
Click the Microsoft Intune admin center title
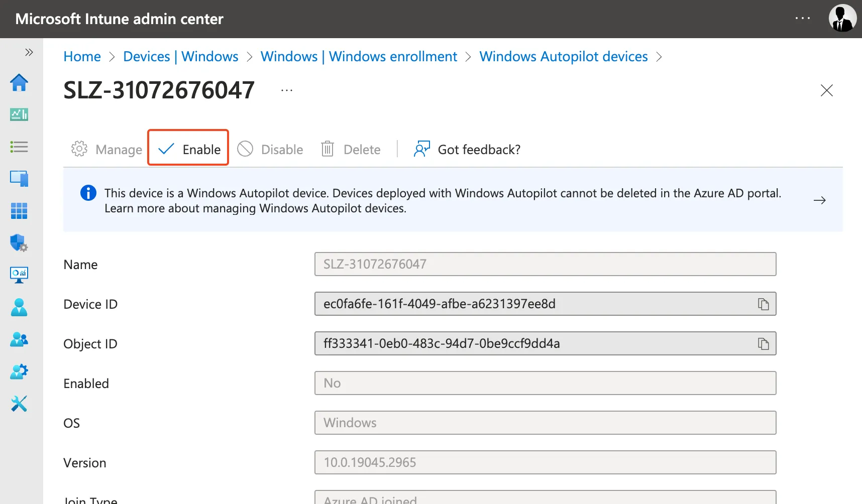[x=119, y=19]
